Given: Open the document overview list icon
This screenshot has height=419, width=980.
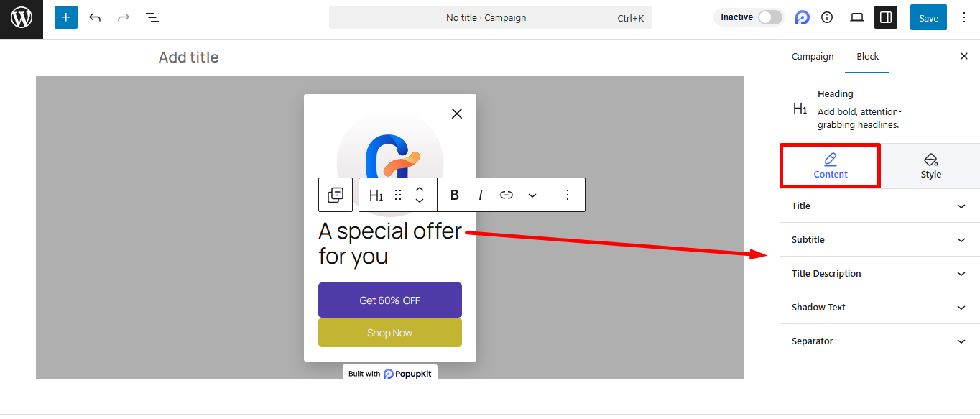Looking at the screenshot, I should click(152, 17).
